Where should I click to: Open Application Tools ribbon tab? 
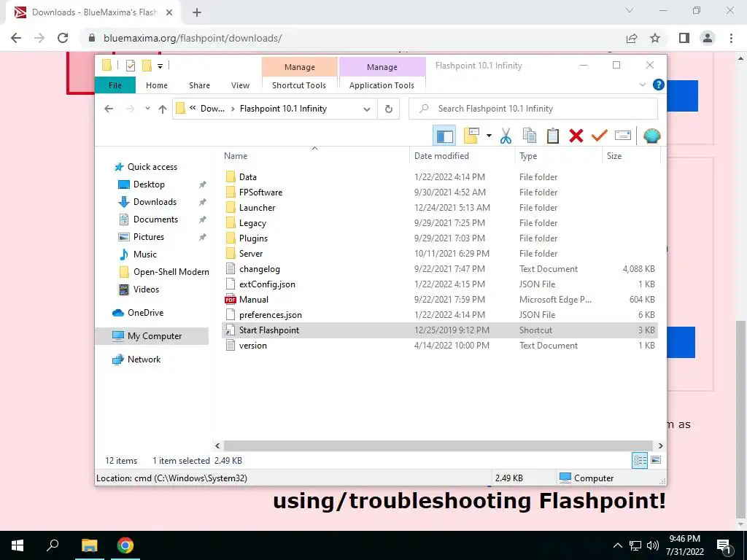click(x=382, y=85)
